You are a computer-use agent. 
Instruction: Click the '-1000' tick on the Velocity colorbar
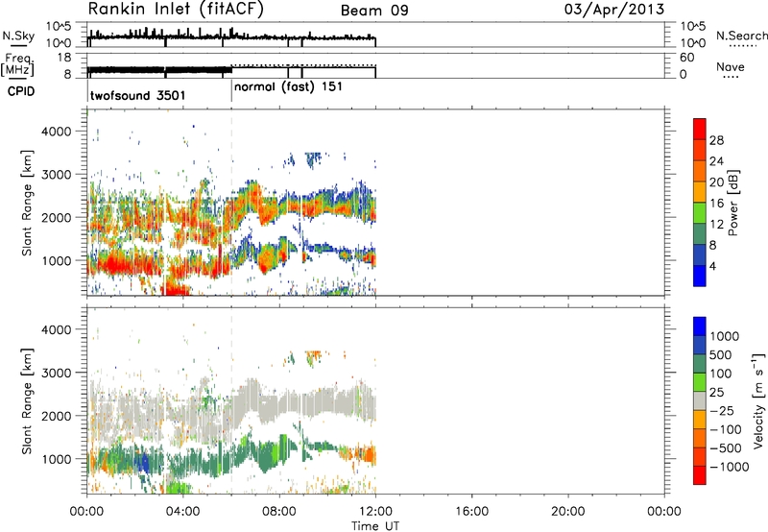[x=730, y=467]
